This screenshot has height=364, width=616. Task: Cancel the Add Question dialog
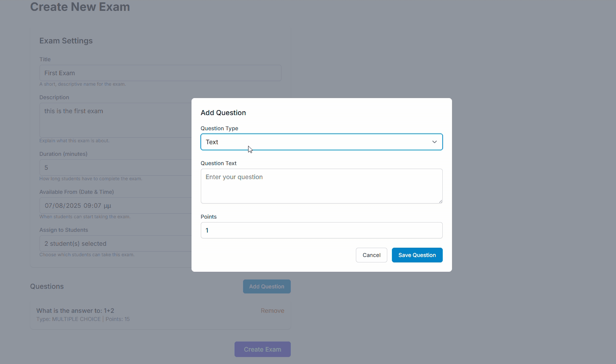point(371,255)
